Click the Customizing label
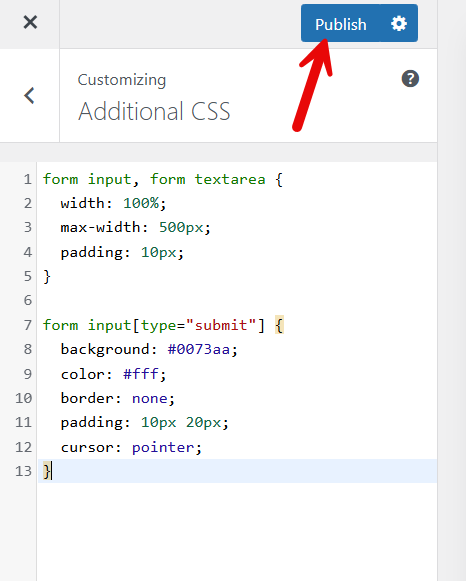Image resolution: width=466 pixels, height=581 pixels. coord(122,80)
